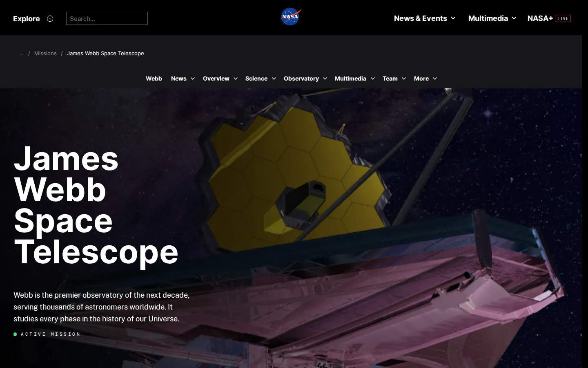The width and height of the screenshot is (588, 368).
Task: Open the News & Events top menu
Action: click(421, 18)
